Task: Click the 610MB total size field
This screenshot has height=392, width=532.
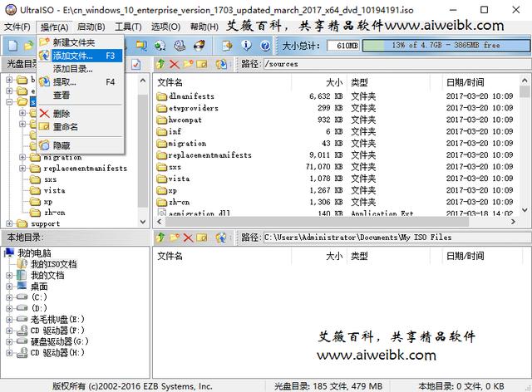Action: click(343, 46)
